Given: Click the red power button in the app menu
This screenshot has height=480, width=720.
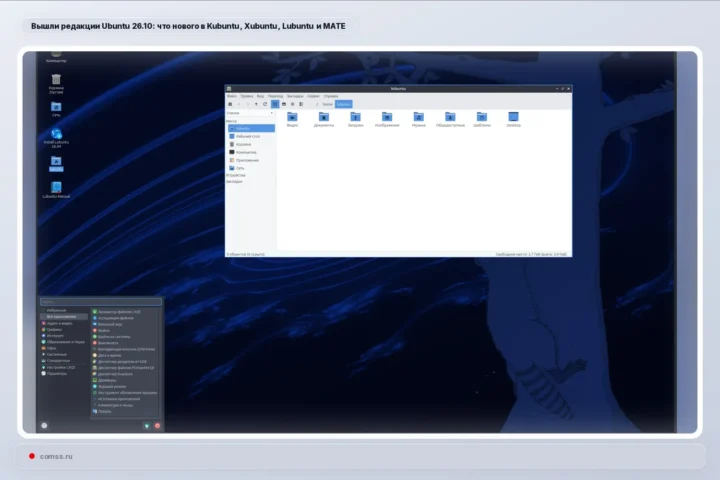Looking at the screenshot, I should point(158,426).
